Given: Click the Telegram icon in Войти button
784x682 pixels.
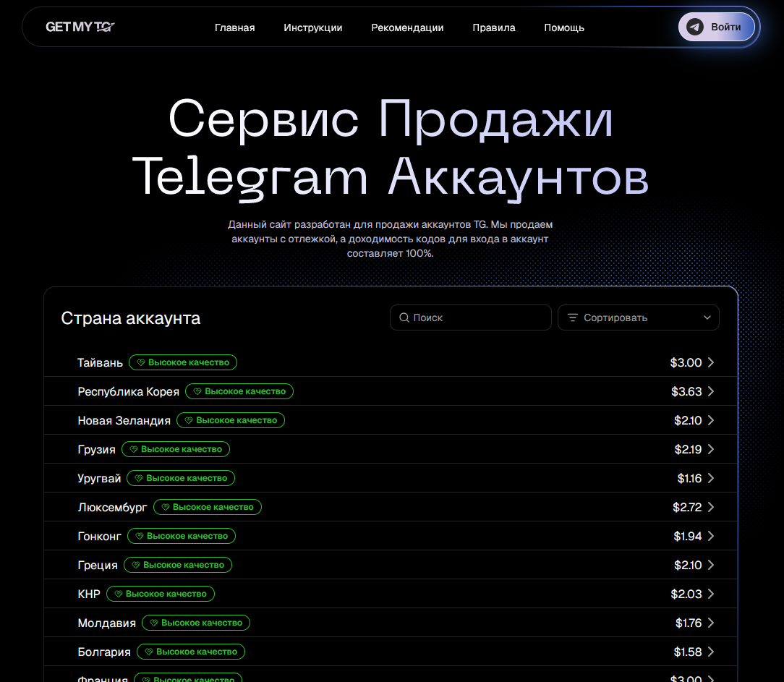Looking at the screenshot, I should (x=695, y=27).
